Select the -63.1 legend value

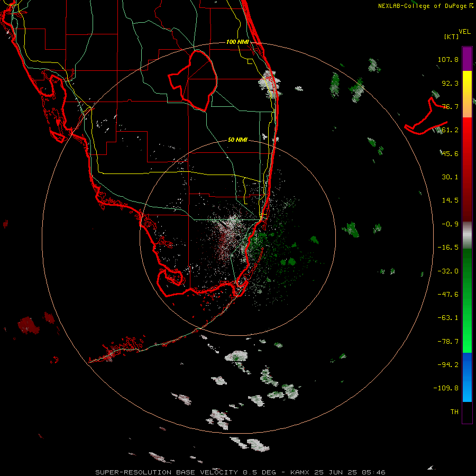pyautogui.click(x=448, y=318)
